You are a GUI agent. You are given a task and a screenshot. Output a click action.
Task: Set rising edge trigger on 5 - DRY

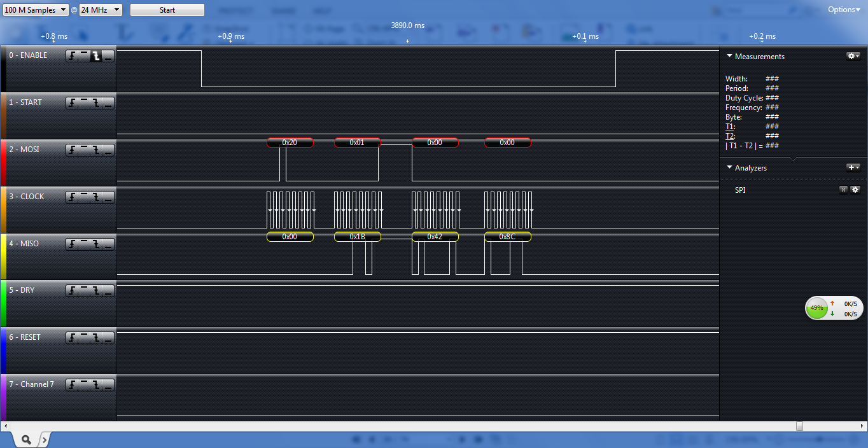[x=72, y=290]
